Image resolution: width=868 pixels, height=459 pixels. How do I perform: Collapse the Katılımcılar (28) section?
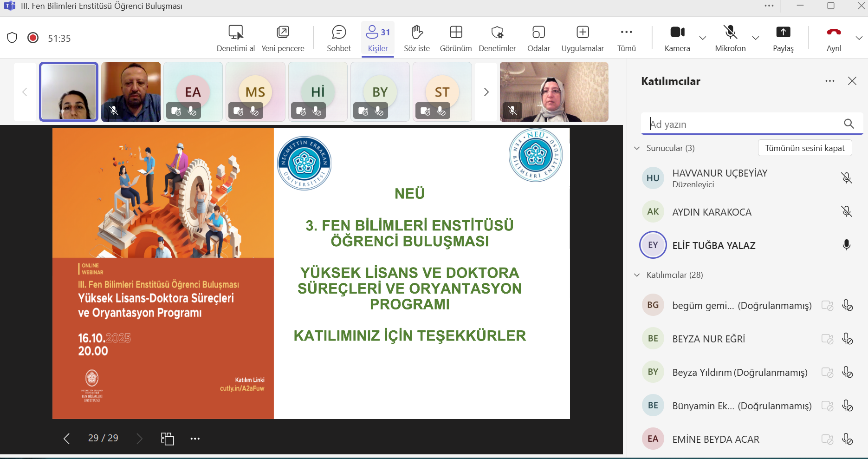pos(637,275)
